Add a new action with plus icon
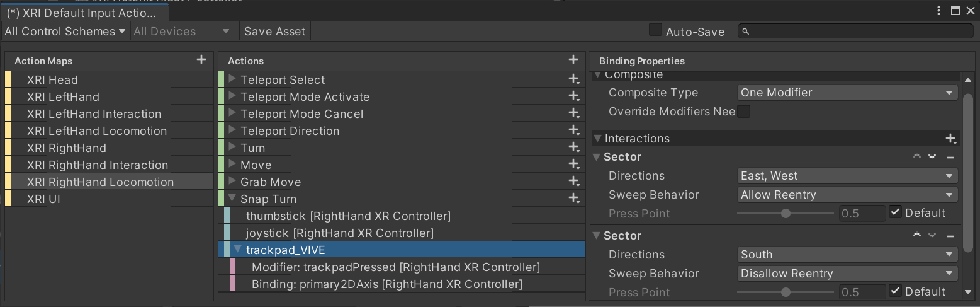Image resolution: width=980 pixels, height=307 pixels. click(x=573, y=60)
